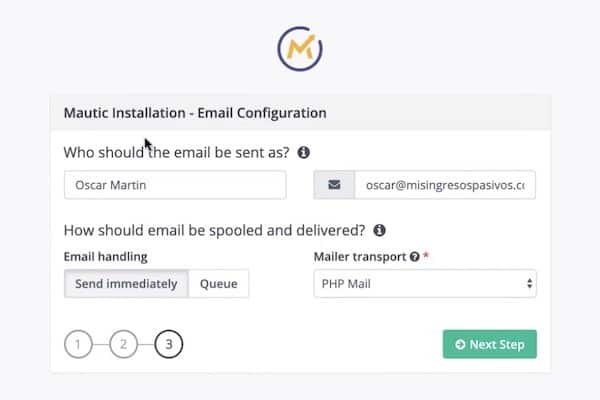Click the sender email address field
Viewport: 600px width, 400px height.
pyautogui.click(x=444, y=185)
